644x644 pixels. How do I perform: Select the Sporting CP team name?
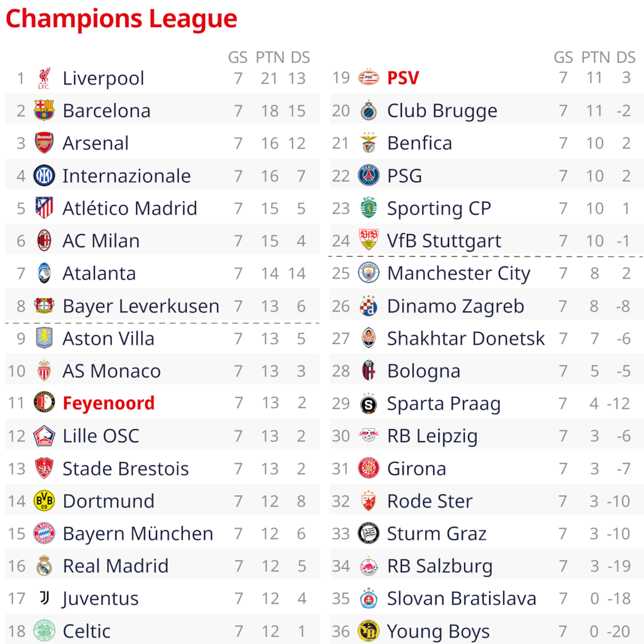point(439,208)
